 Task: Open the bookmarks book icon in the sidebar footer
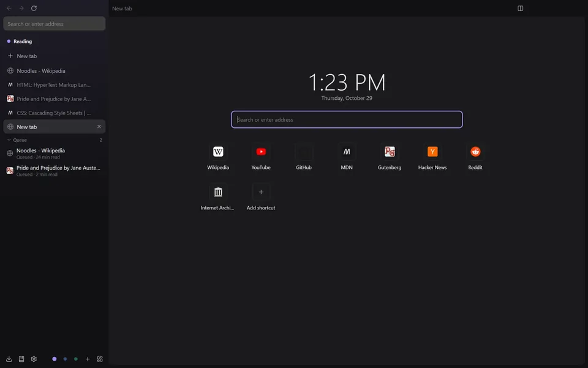[21, 359]
